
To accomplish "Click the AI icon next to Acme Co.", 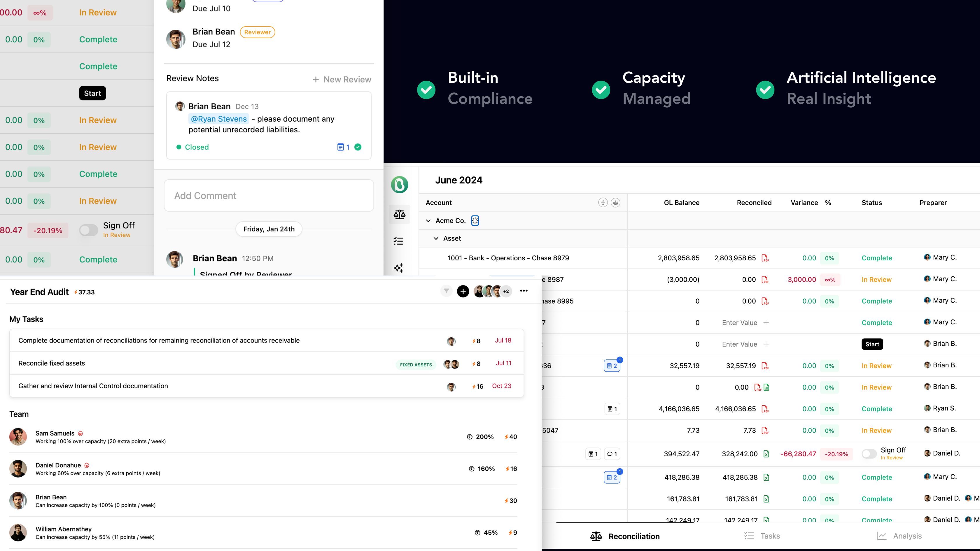I will pos(475,221).
